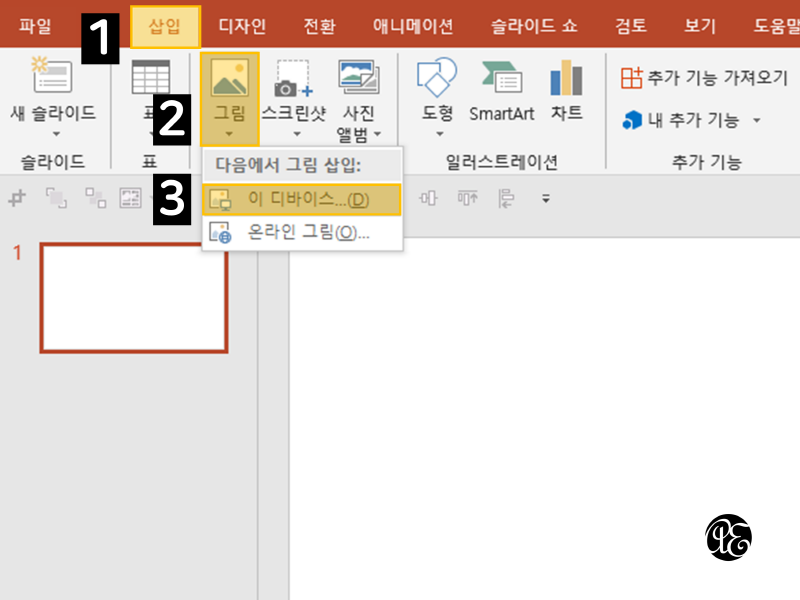Open the 파일 menu tab
The width and height of the screenshot is (800, 600).
[x=35, y=26]
